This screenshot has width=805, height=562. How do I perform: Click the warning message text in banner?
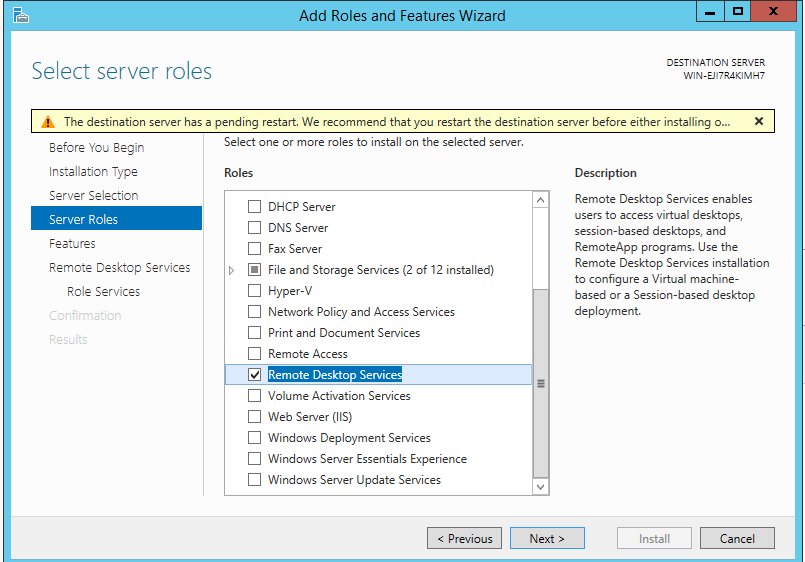[x=397, y=122]
